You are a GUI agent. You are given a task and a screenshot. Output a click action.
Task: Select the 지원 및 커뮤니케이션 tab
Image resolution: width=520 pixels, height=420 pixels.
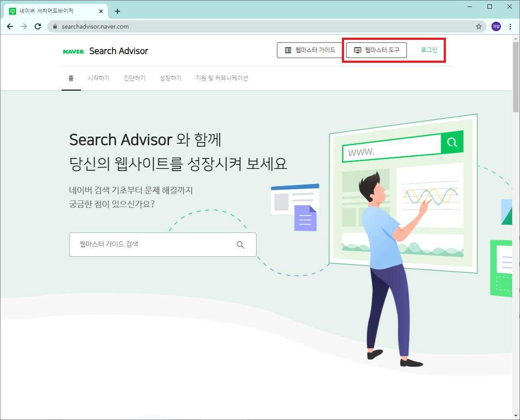tap(222, 78)
